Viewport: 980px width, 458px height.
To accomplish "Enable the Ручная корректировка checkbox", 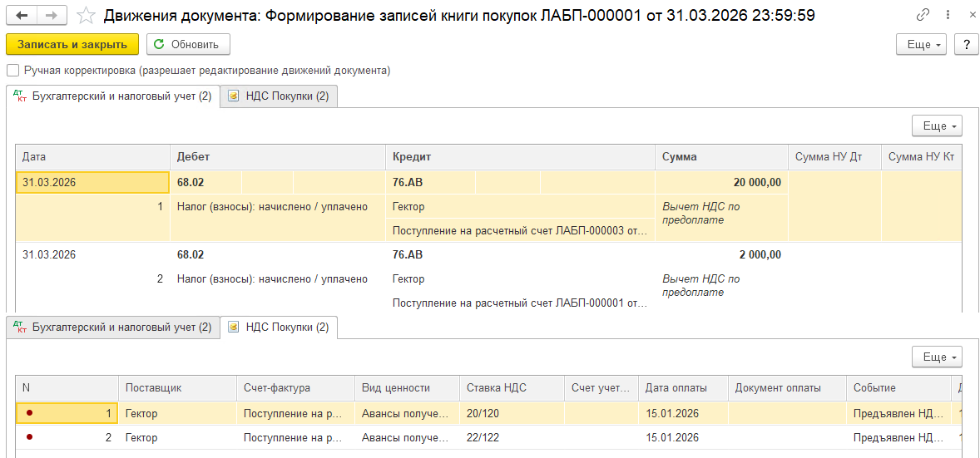I will pyautogui.click(x=12, y=71).
